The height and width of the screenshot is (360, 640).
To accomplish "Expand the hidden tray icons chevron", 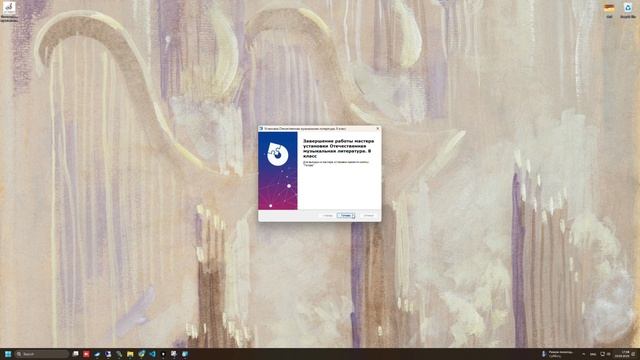I will pos(584,354).
